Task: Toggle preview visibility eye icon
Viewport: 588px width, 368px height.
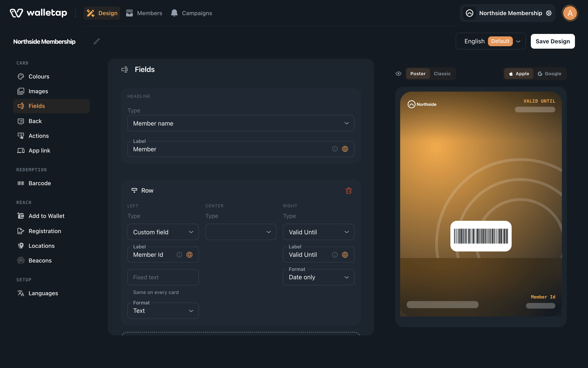Action: [399, 74]
